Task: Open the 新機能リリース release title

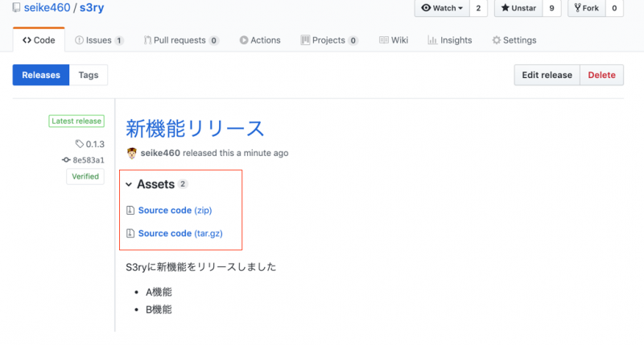Action: (195, 128)
